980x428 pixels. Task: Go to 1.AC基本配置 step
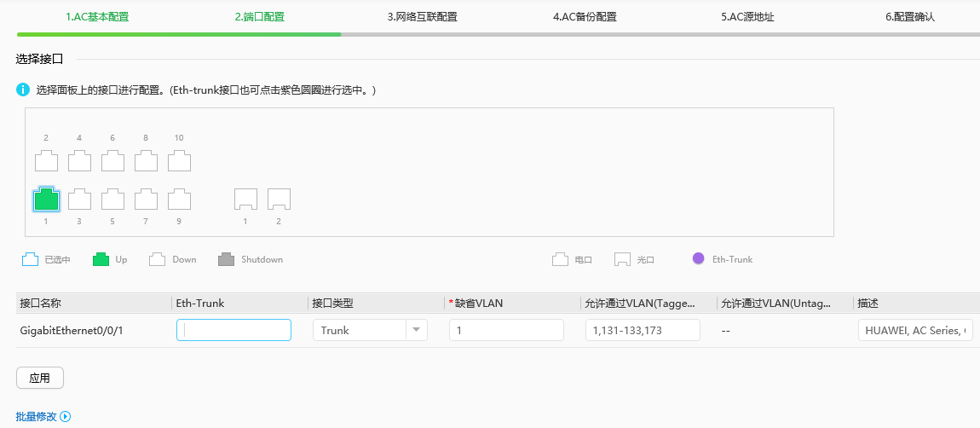pyautogui.click(x=97, y=16)
